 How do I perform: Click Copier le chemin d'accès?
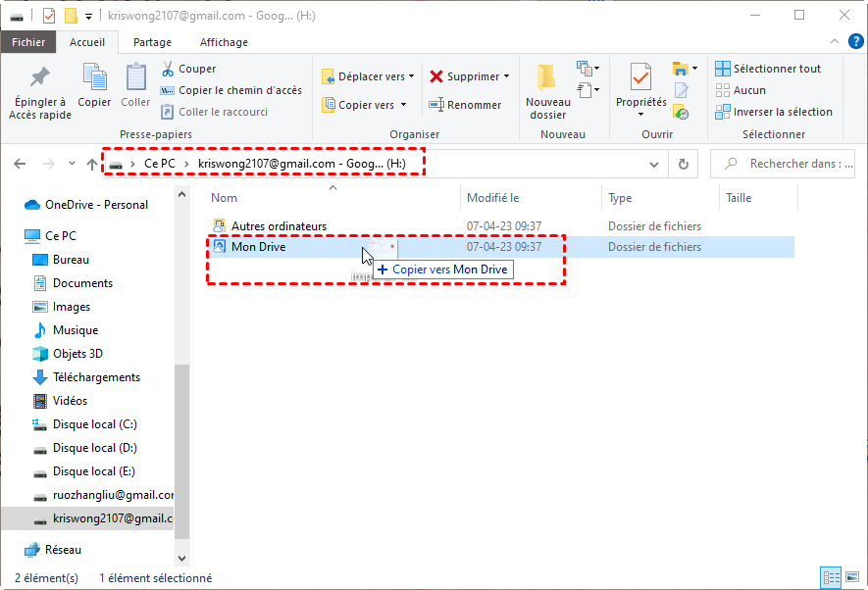[x=230, y=90]
